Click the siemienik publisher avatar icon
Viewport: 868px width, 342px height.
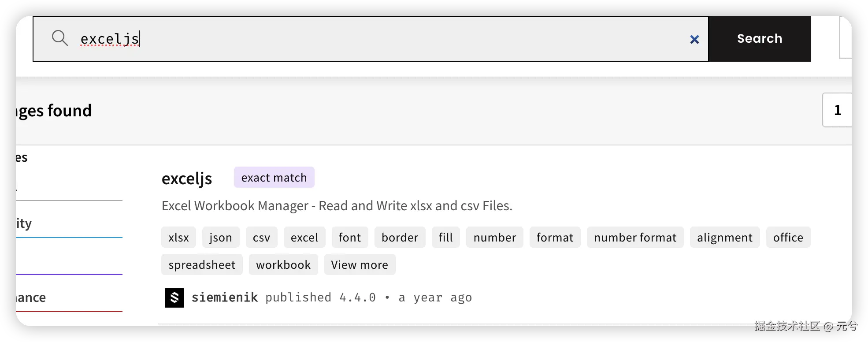[x=174, y=298]
